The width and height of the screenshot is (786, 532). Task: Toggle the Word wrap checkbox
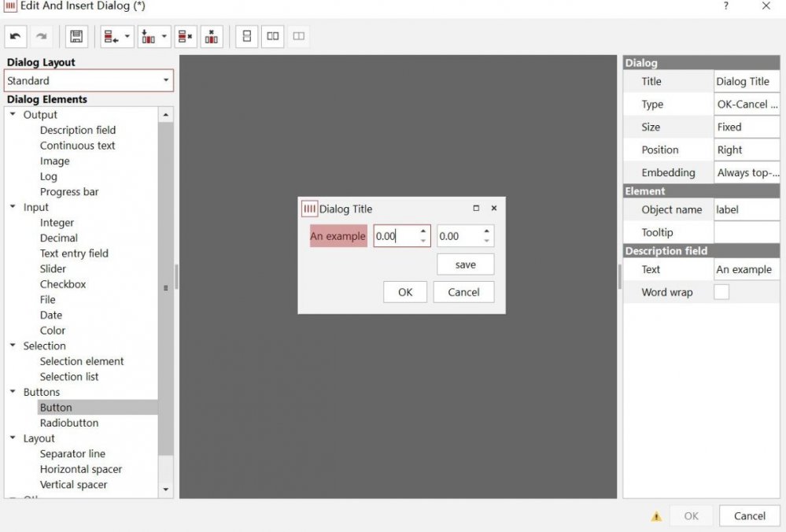tap(721, 292)
